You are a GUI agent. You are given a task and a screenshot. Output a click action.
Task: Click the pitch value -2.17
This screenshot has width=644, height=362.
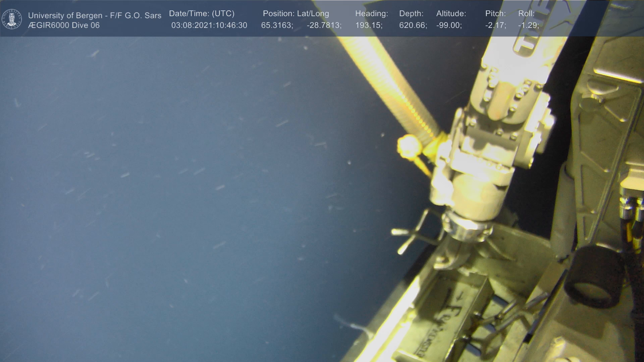[495, 25]
